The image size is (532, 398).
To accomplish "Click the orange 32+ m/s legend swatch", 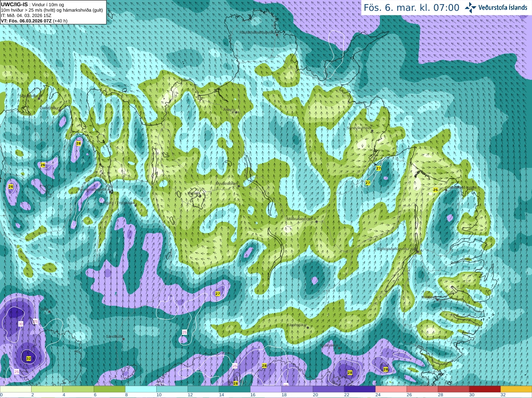I will pyautogui.click(x=517, y=389).
